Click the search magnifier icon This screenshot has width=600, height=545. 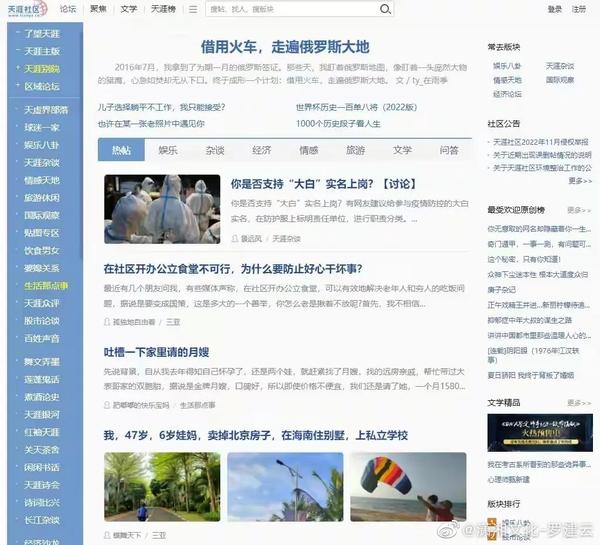pos(385,9)
